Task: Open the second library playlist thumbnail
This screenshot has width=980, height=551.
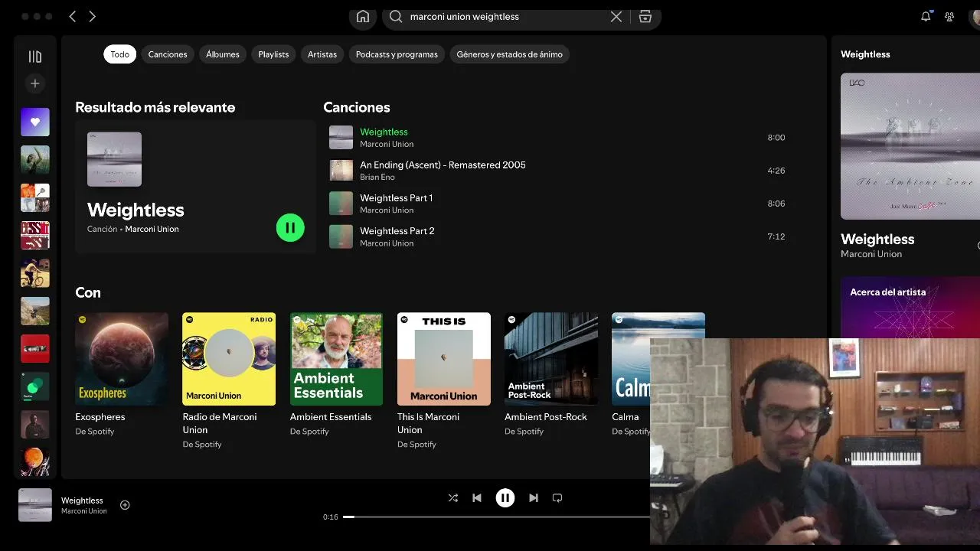Action: (35, 160)
